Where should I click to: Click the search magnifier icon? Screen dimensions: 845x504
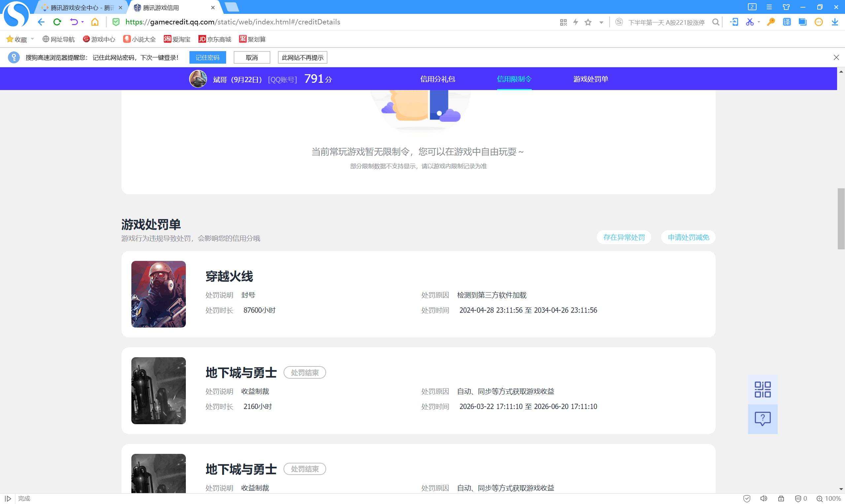coord(716,22)
